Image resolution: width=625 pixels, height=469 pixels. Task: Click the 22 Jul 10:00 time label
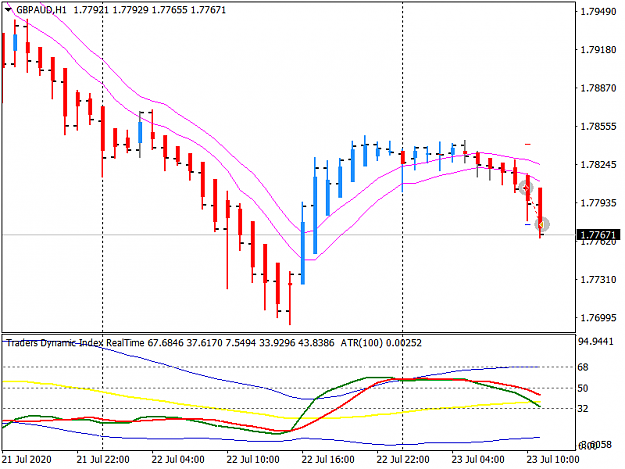(x=253, y=459)
